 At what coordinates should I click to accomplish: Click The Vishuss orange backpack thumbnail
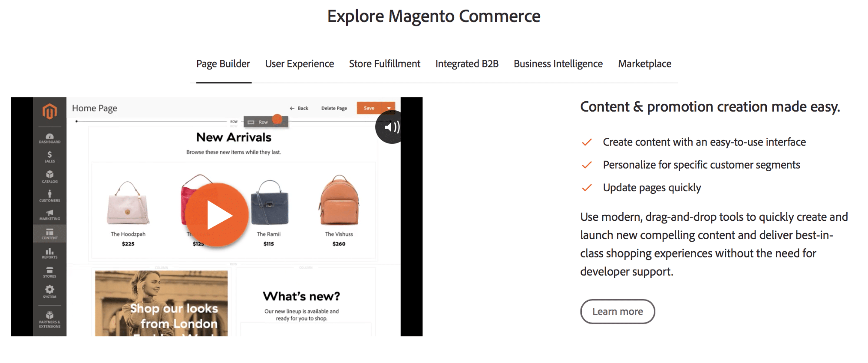coord(339,200)
